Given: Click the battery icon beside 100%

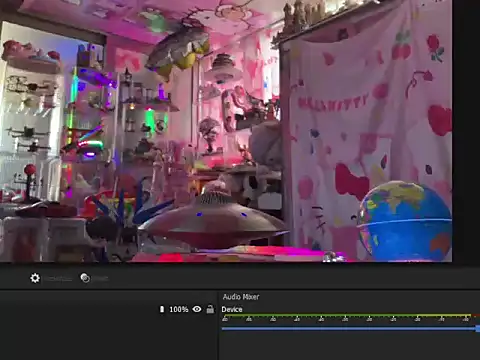Looking at the screenshot, I should tap(162, 309).
